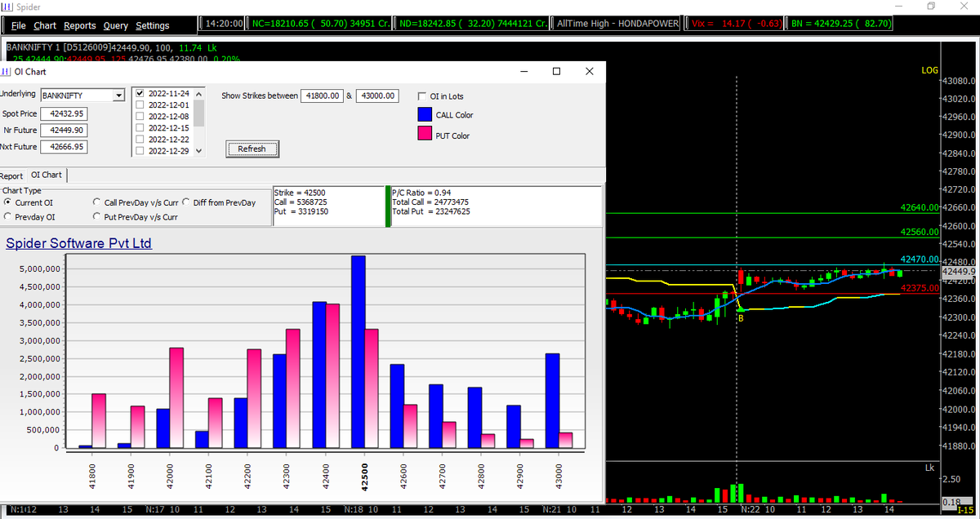Select the Current OI radio button
This screenshot has width=980, height=519.
click(x=7, y=202)
